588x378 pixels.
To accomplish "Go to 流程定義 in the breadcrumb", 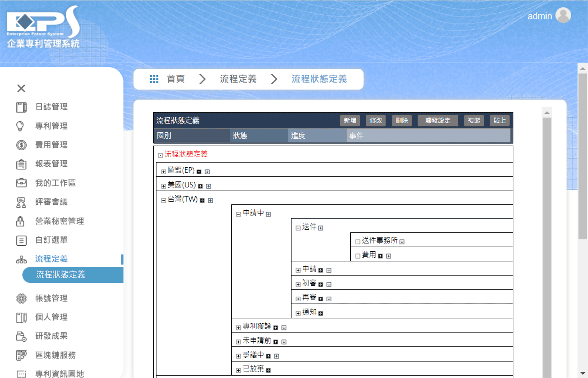I will tap(238, 79).
